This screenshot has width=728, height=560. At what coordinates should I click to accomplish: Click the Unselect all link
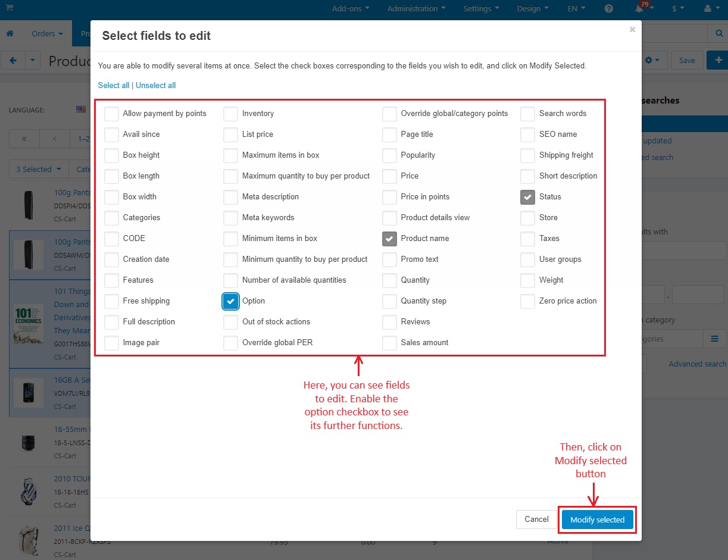click(x=156, y=85)
